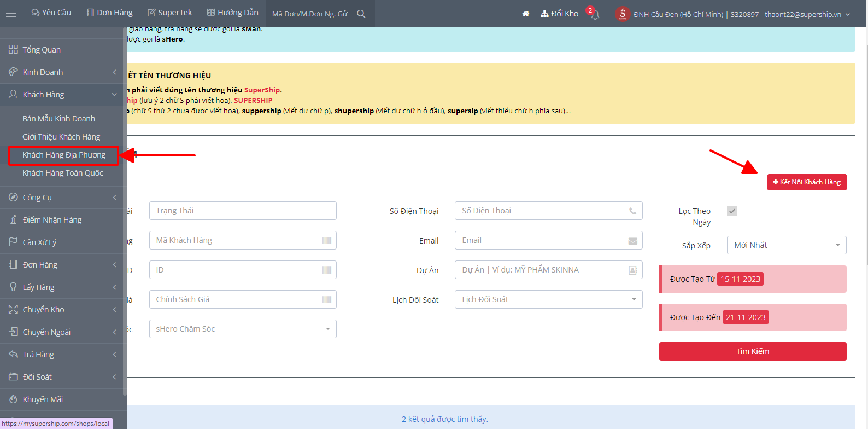Click the Lấy Hàng bulb icon
868x429 pixels.
click(x=13, y=287)
